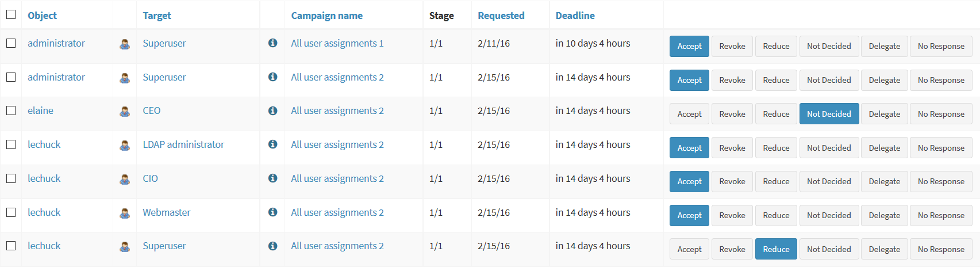Open the LDAP administrator target link
The width and height of the screenshot is (980, 267).
point(183,144)
